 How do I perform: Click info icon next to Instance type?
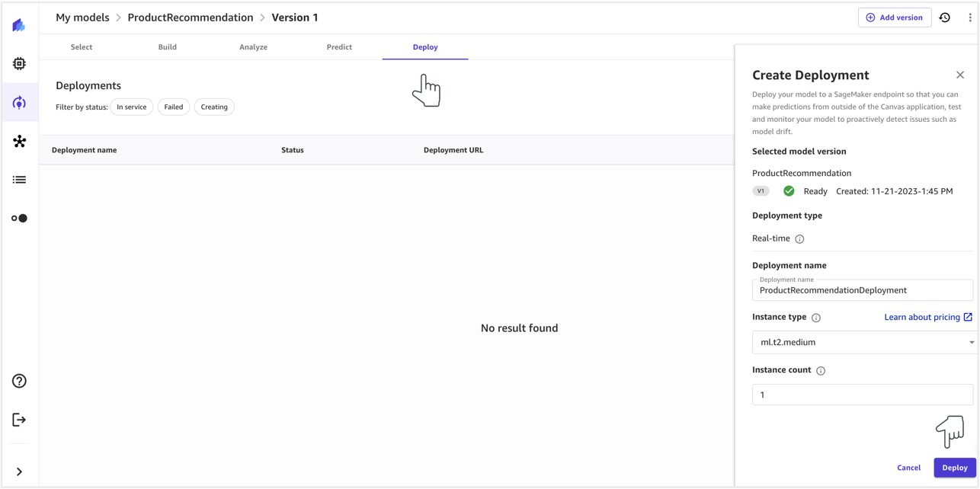pos(816,318)
